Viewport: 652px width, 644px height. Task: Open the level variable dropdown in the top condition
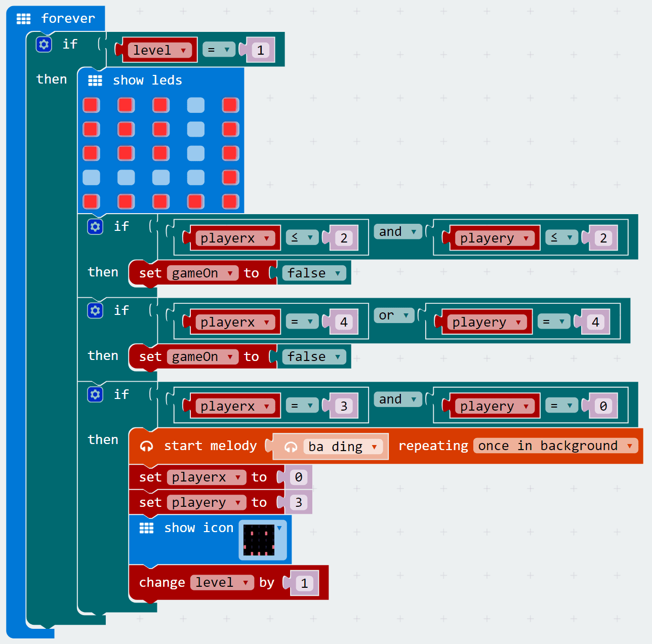pyautogui.click(x=183, y=51)
